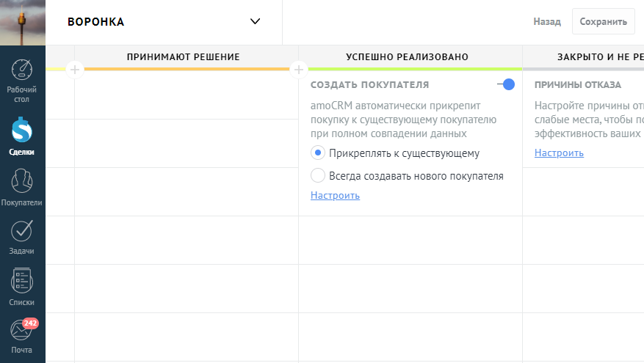The height and width of the screenshot is (363, 644).
Task: Click the Назад button
Action: pos(547,22)
